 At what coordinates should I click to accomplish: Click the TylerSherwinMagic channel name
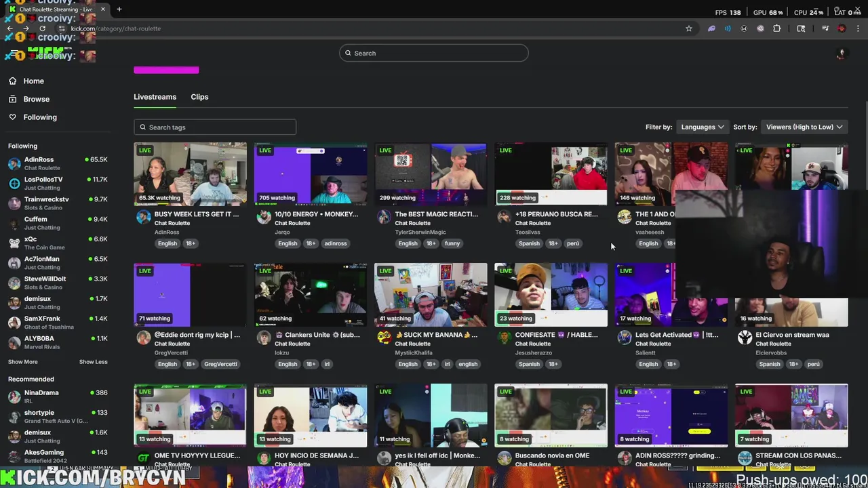coord(420,232)
